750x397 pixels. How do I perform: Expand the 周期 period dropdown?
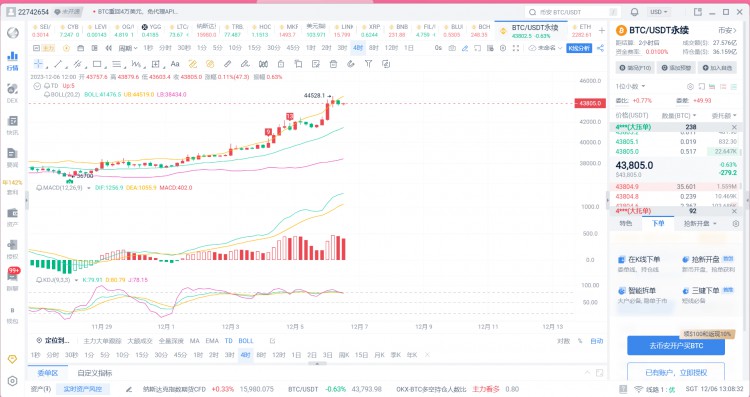pos(128,48)
